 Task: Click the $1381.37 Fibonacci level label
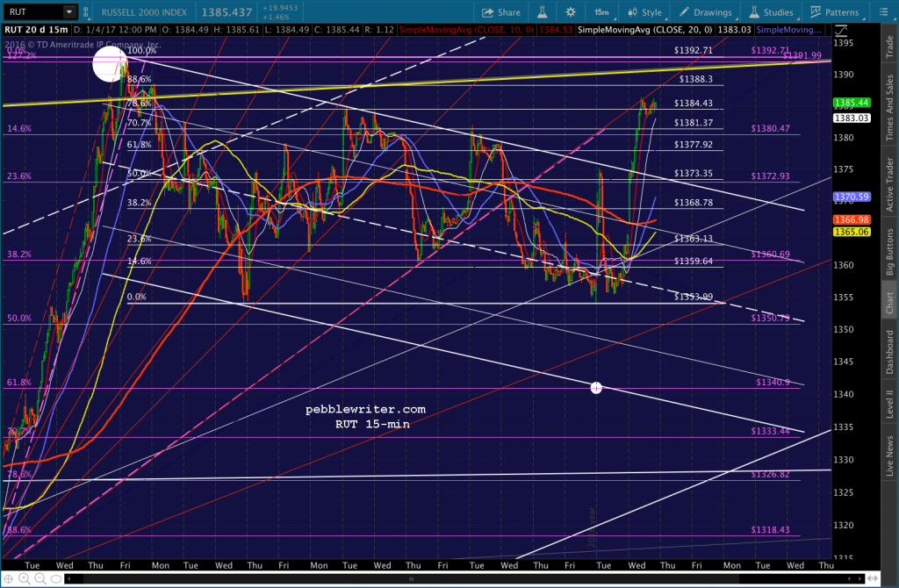coord(694,123)
